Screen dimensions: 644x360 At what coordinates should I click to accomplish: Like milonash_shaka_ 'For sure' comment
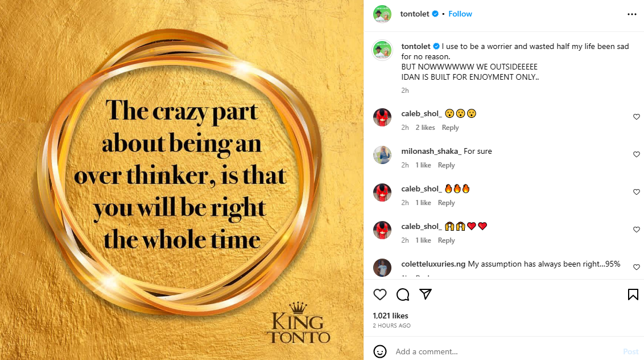[637, 154]
